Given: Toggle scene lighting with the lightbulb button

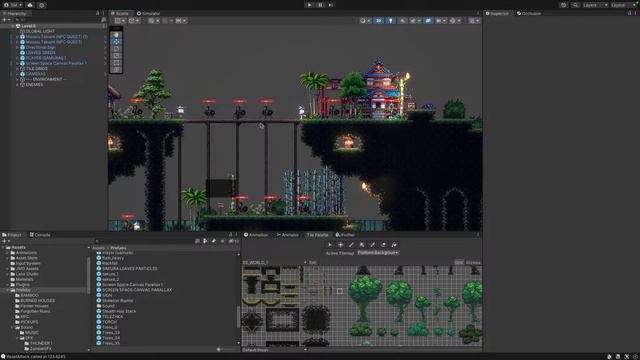Looking at the screenshot, I should (x=391, y=20).
